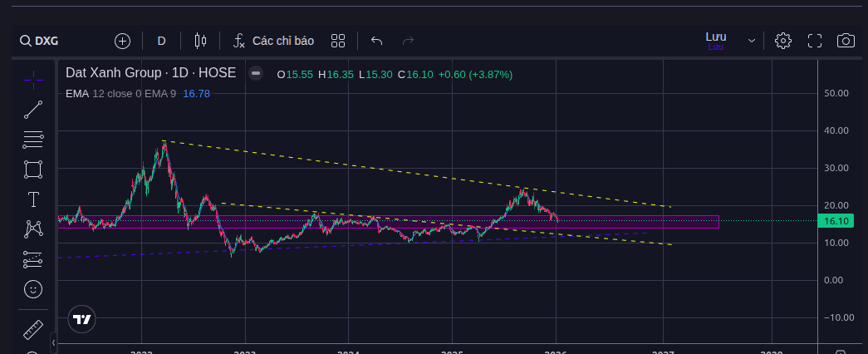Change the D daily timeframe interval

(x=162, y=41)
